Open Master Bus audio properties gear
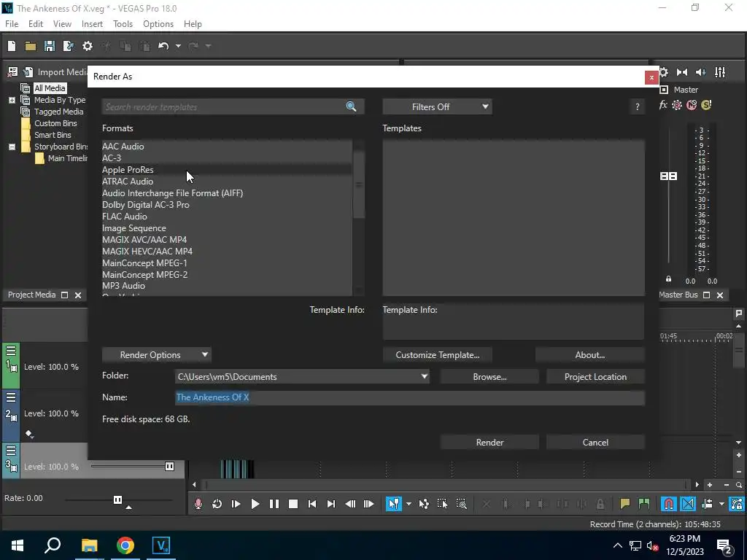 tap(664, 72)
